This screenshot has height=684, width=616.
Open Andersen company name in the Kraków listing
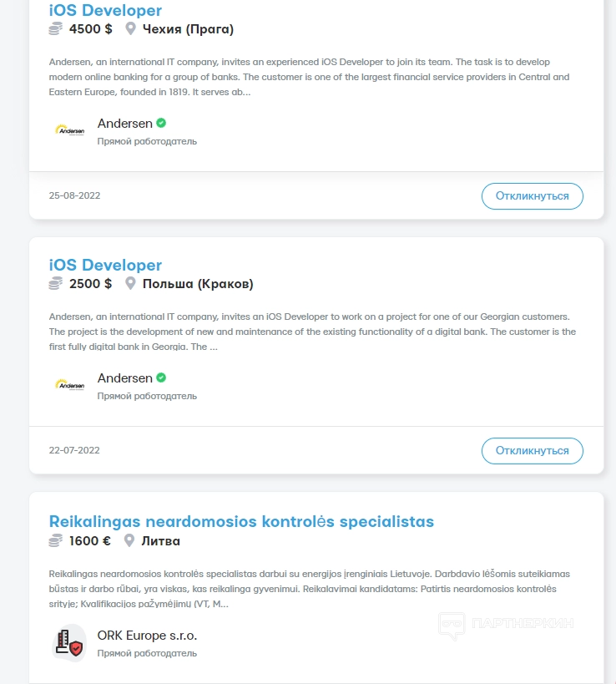click(125, 378)
